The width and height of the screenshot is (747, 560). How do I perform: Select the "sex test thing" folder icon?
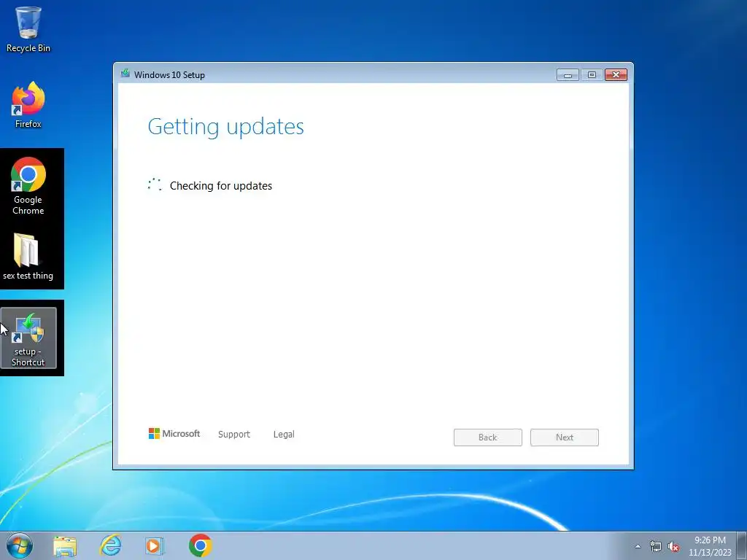tap(28, 256)
